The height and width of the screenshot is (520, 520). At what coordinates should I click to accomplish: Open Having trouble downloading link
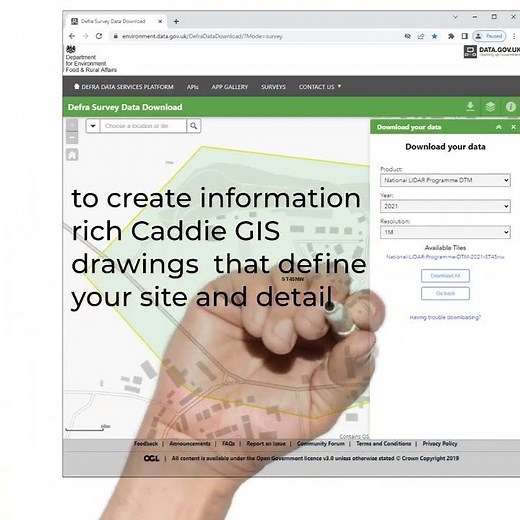click(x=445, y=317)
